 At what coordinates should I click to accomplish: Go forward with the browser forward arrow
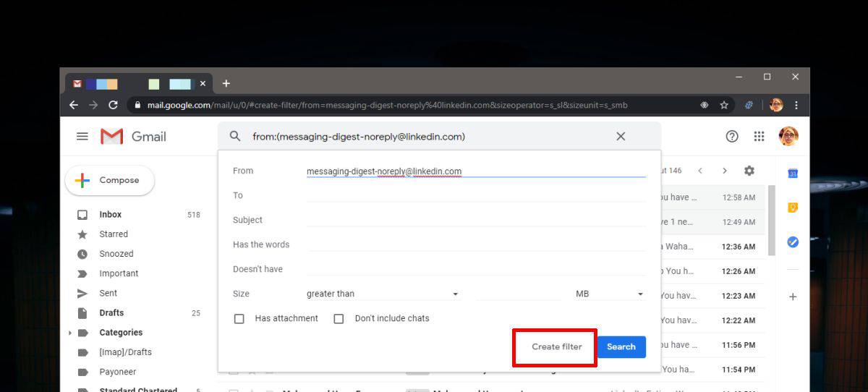click(x=93, y=105)
